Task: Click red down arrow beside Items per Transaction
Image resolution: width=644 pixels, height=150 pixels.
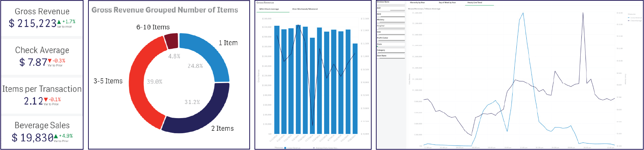Action: tap(46, 100)
